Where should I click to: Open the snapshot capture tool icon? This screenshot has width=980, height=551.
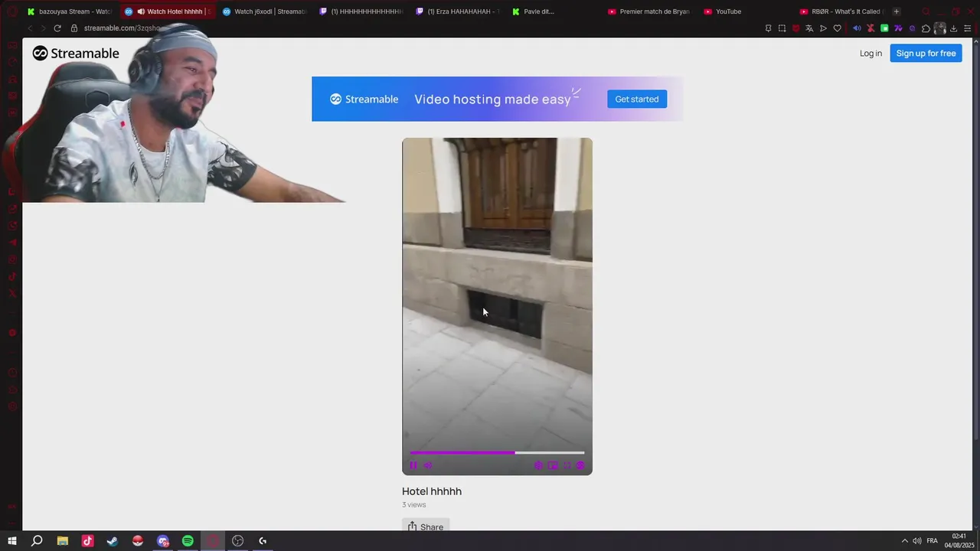coord(782,28)
